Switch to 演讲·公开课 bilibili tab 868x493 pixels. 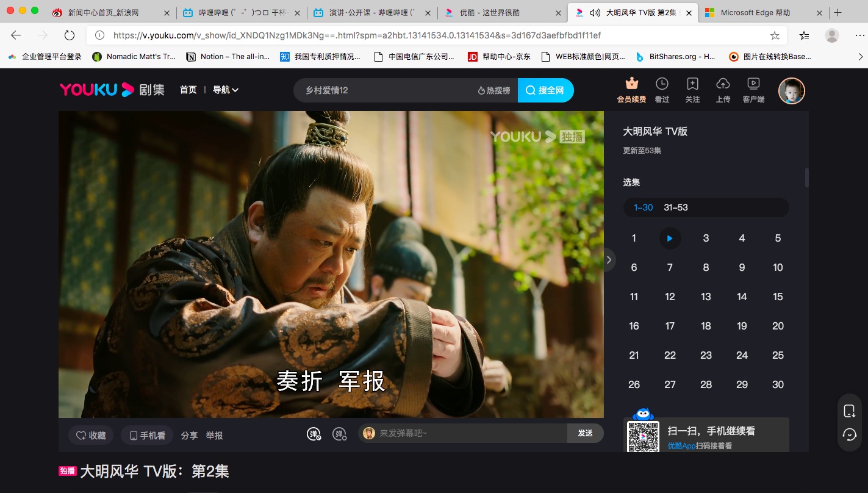[371, 12]
